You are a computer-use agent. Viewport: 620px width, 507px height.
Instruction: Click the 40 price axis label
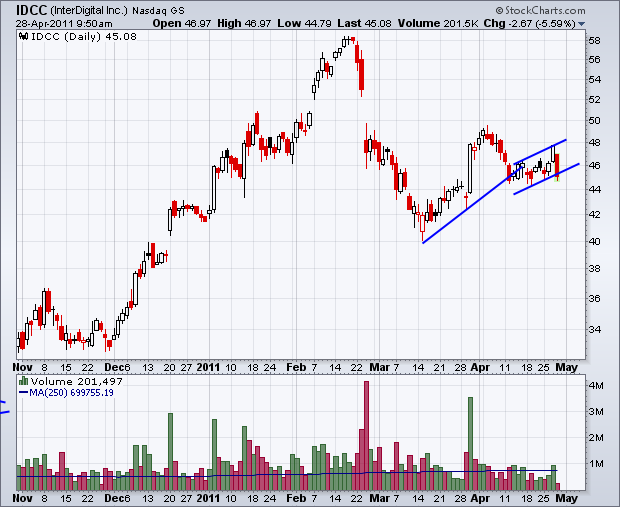coord(595,241)
